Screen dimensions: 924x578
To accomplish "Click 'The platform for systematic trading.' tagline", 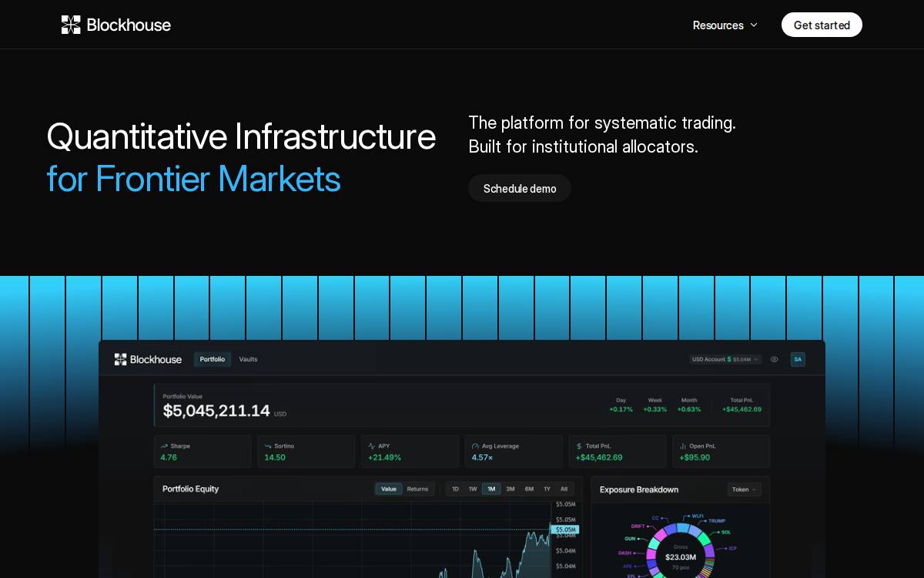I will [x=602, y=123].
